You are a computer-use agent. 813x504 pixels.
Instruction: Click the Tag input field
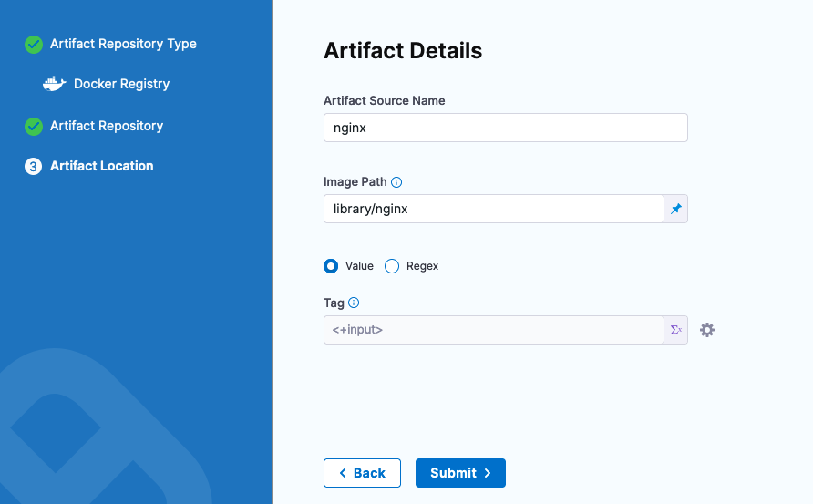pyautogui.click(x=493, y=330)
